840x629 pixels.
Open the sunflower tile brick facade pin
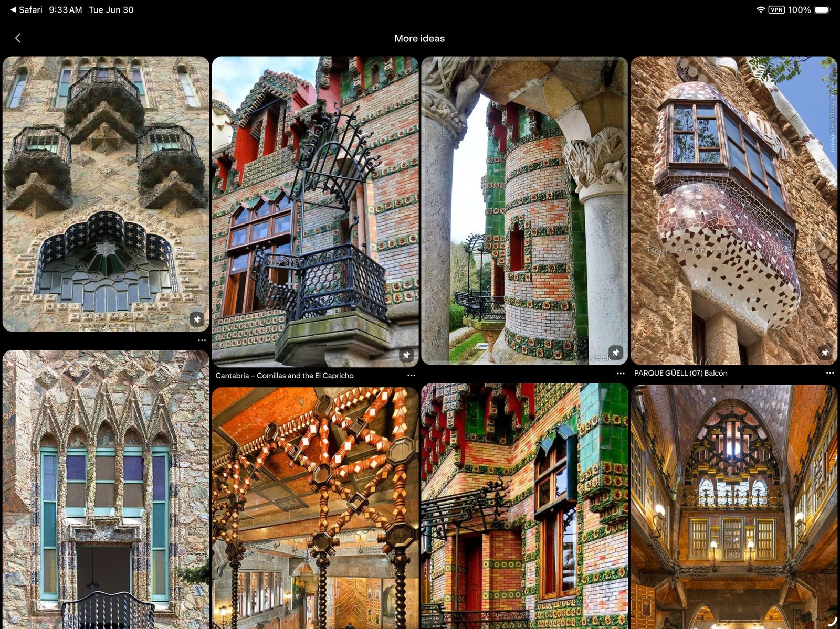tap(524, 506)
